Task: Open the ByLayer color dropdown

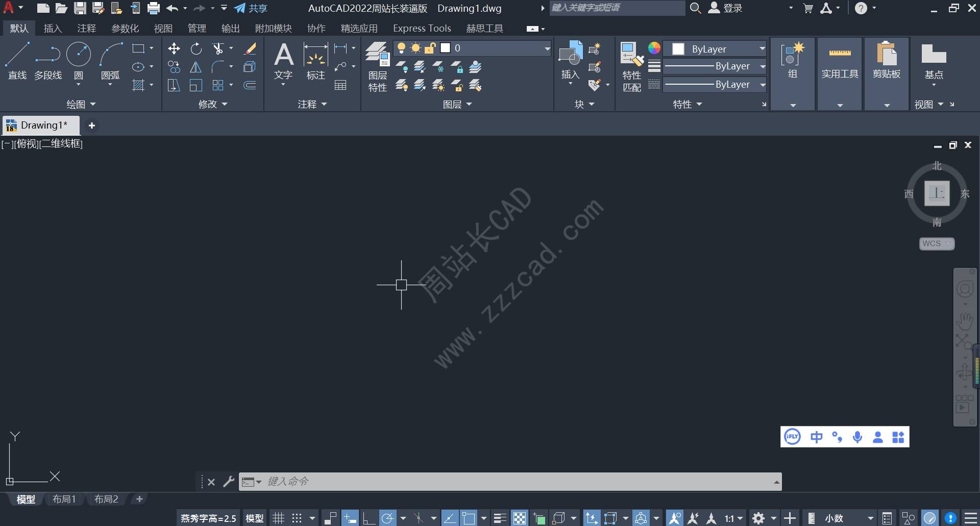Action: click(x=715, y=49)
